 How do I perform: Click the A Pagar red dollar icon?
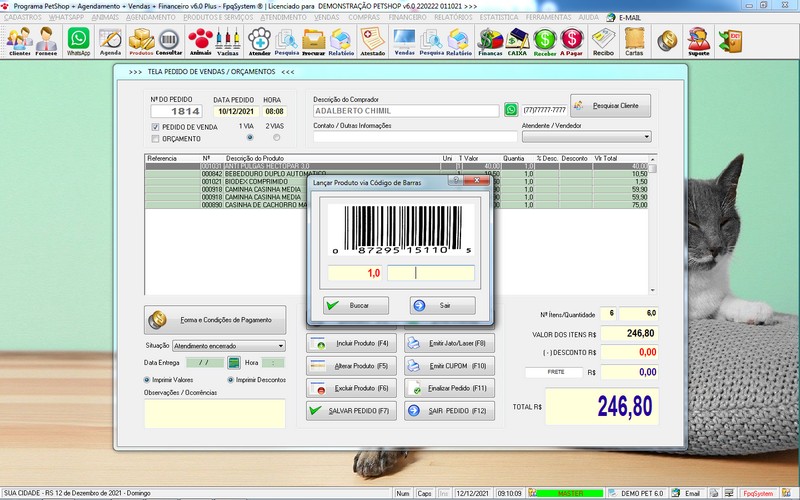[571, 41]
